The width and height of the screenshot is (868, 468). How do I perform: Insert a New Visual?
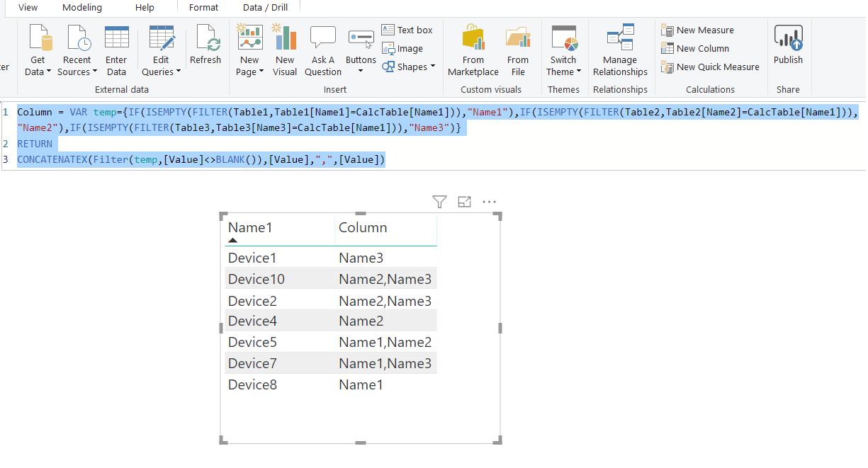285,50
